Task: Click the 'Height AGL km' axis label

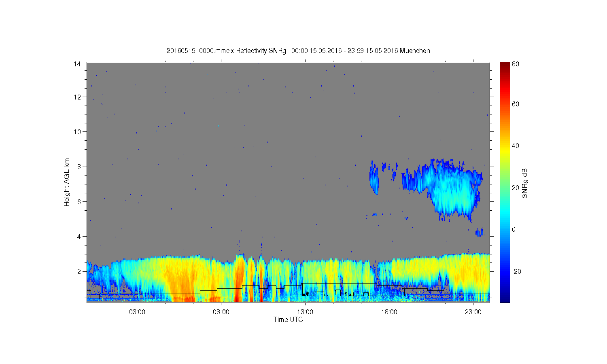Action: [67, 182]
